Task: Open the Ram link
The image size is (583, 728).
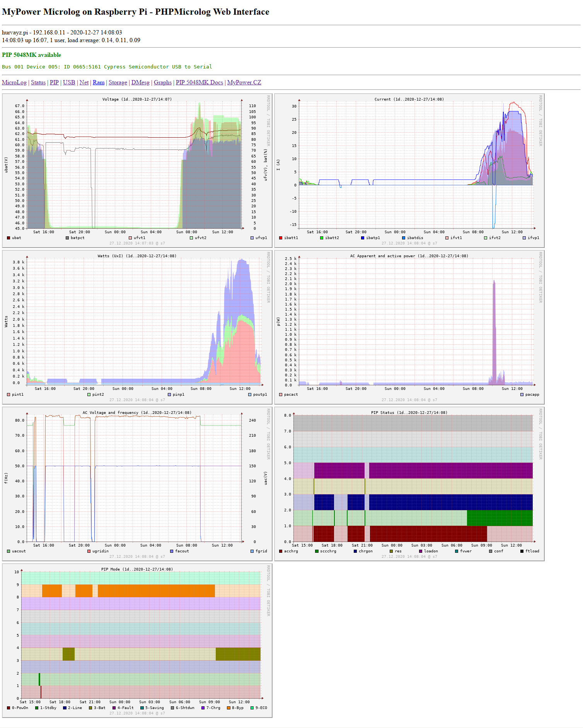Action: coord(99,82)
